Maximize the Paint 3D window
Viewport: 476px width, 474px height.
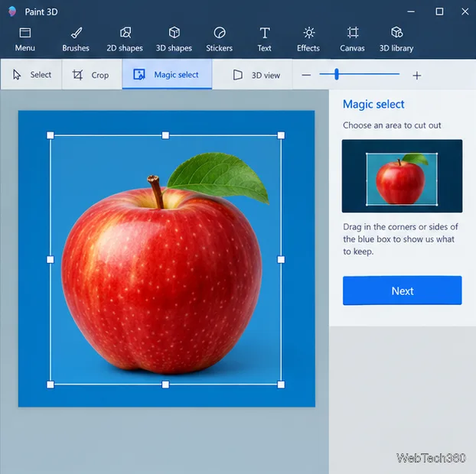(439, 11)
